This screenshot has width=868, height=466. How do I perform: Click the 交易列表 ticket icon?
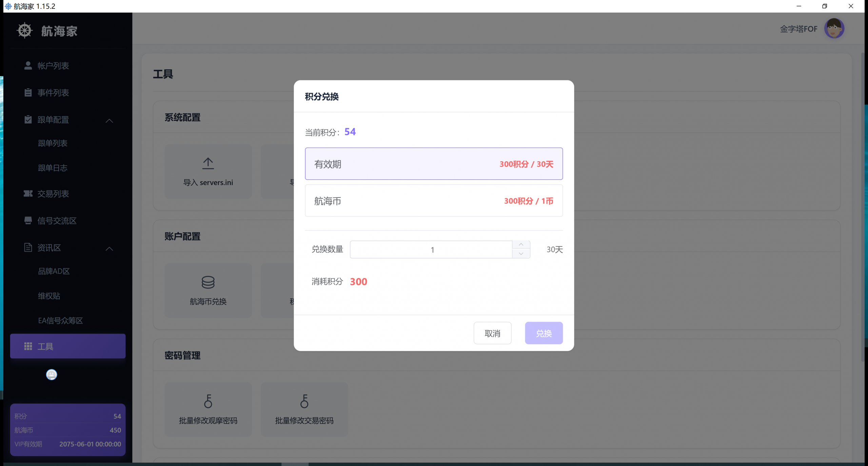click(x=28, y=193)
